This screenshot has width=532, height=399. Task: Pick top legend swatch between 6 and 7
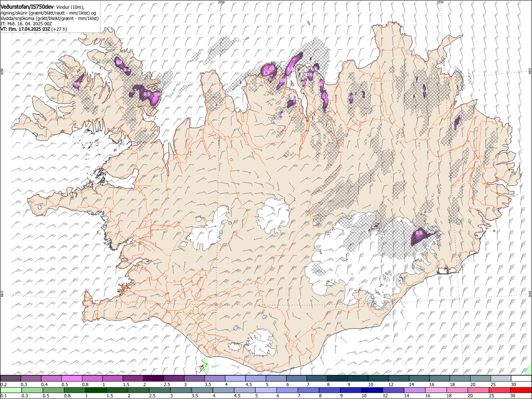(x=296, y=378)
